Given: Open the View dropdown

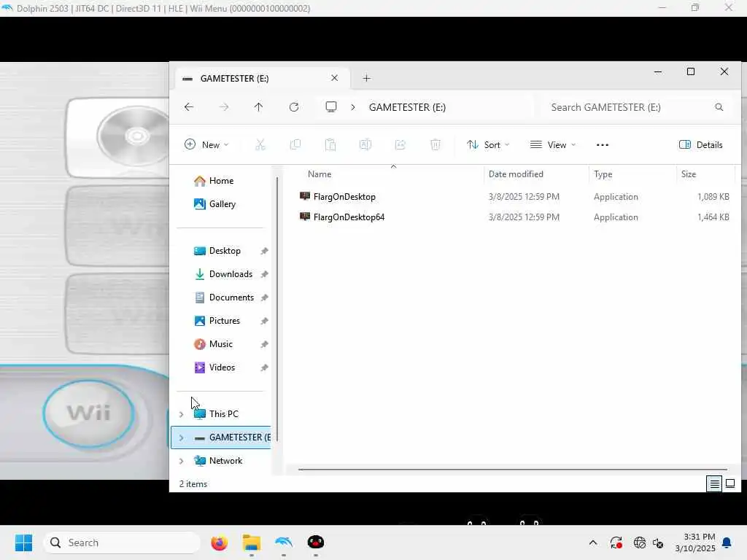Looking at the screenshot, I should tap(553, 145).
